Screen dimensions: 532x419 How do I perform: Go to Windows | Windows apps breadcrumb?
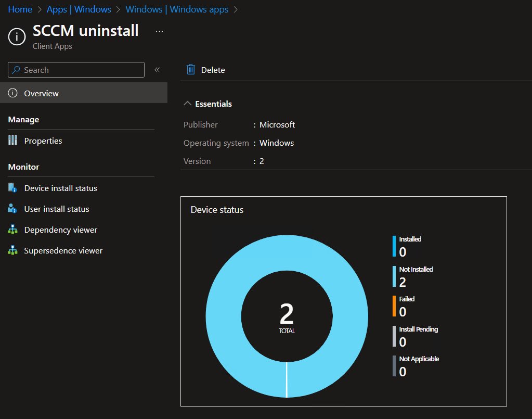click(177, 9)
